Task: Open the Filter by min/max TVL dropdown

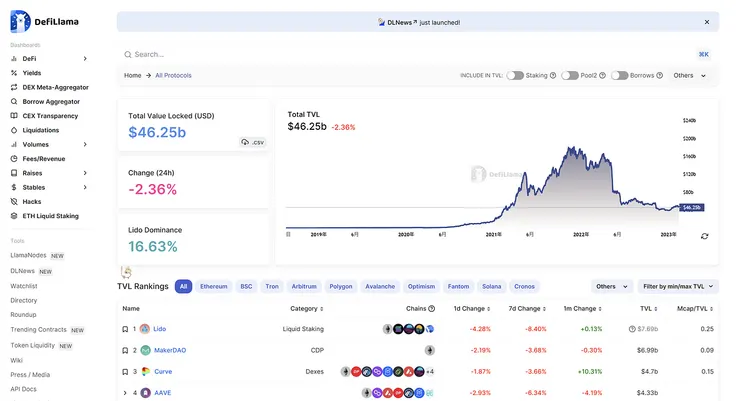Action: (677, 286)
